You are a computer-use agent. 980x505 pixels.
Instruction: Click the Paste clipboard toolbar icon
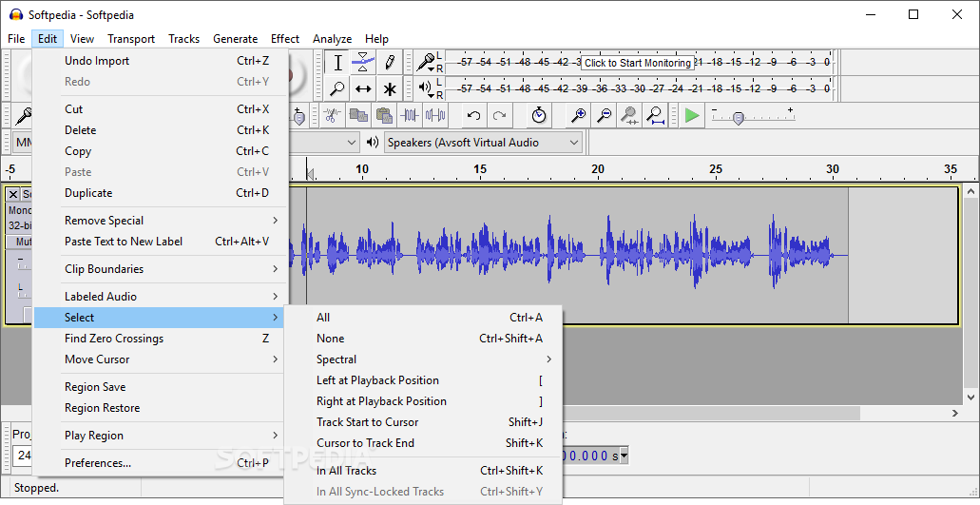[x=384, y=115]
